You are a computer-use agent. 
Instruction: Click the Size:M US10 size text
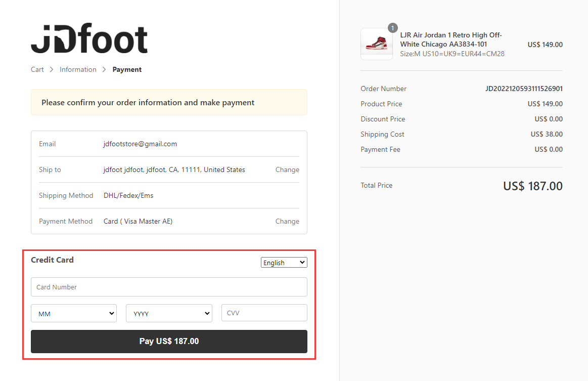pyautogui.click(x=453, y=54)
